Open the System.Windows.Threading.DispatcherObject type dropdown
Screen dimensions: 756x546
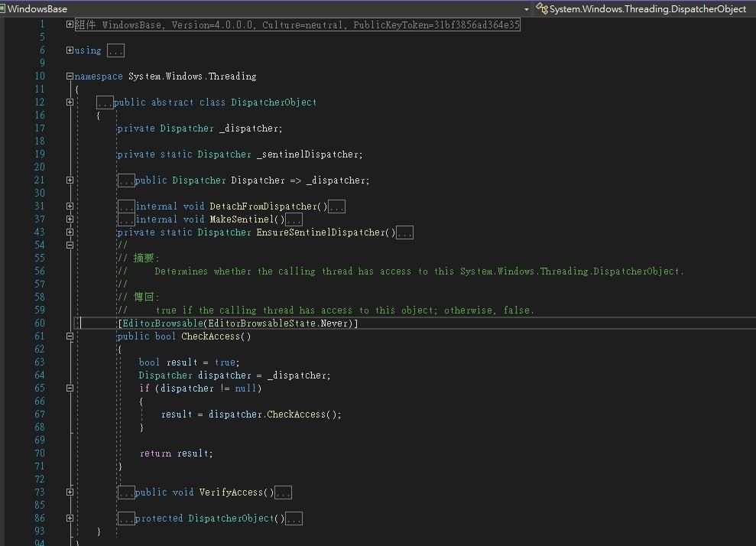(647, 9)
